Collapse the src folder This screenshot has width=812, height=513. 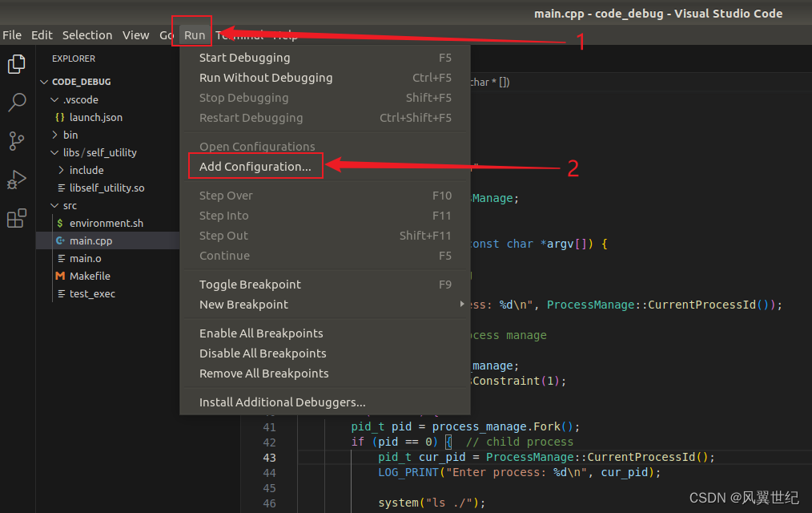54,206
